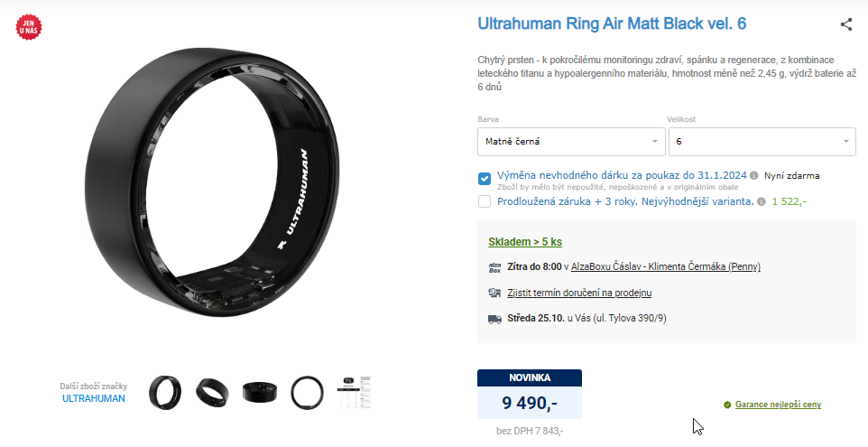Open the Barva color dropdown
Viewport: 868px width, 447px height.
(x=571, y=142)
